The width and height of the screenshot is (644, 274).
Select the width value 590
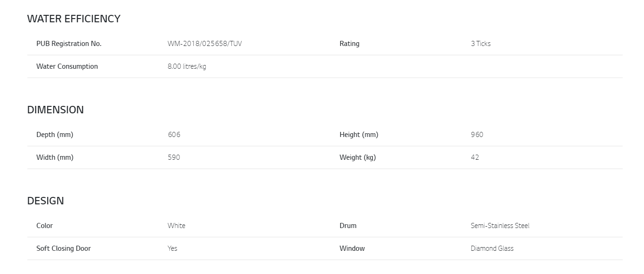click(x=174, y=157)
